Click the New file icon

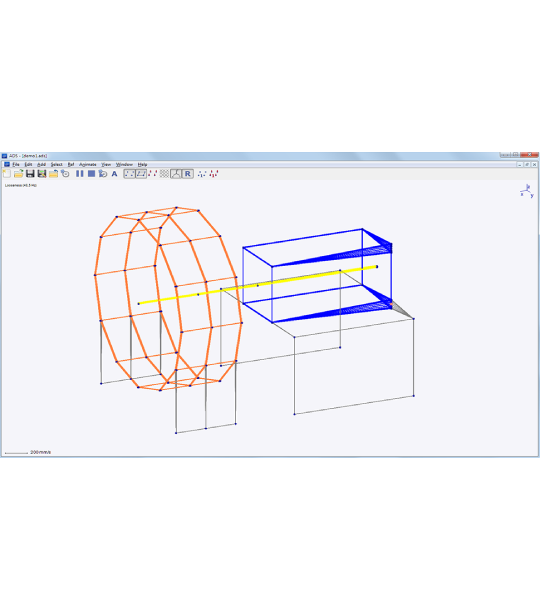7,174
